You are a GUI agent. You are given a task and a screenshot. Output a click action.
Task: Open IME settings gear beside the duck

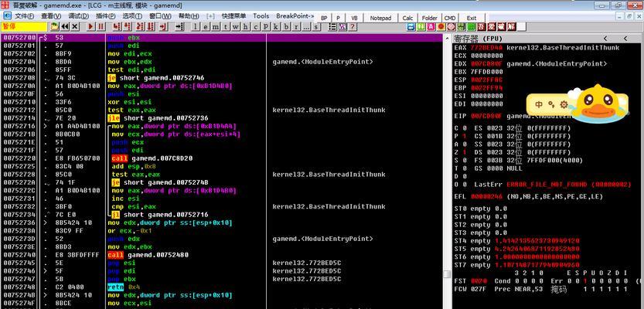tap(564, 104)
